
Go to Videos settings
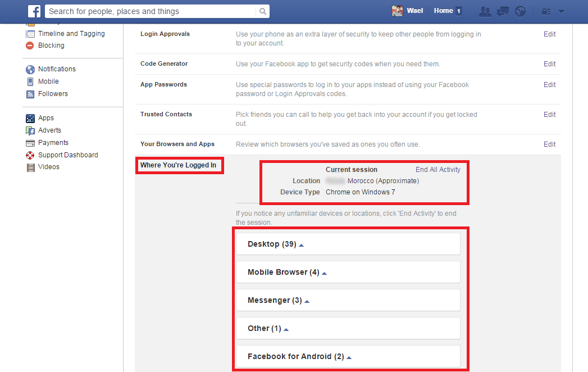tap(49, 167)
